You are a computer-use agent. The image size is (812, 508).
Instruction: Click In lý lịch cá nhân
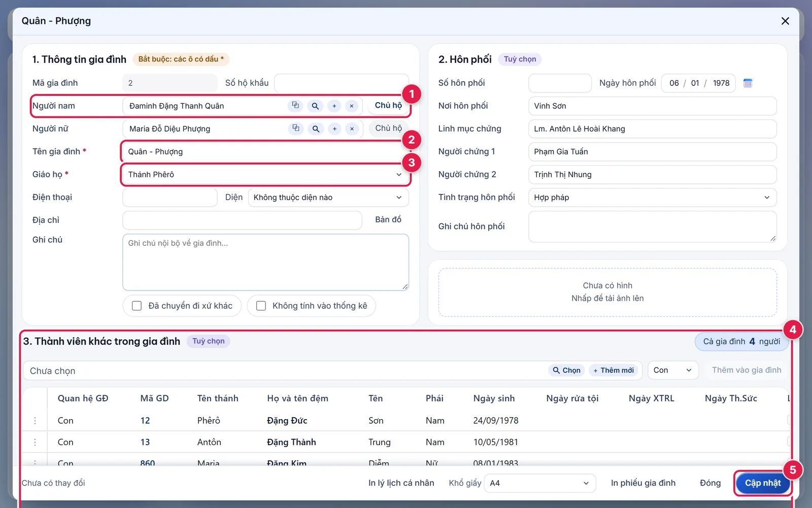[401, 483]
